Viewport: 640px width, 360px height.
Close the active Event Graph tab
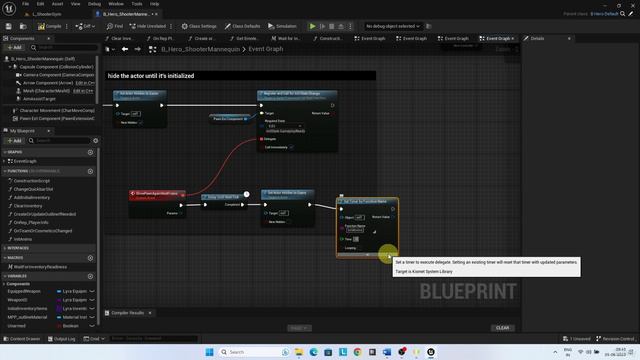point(513,38)
